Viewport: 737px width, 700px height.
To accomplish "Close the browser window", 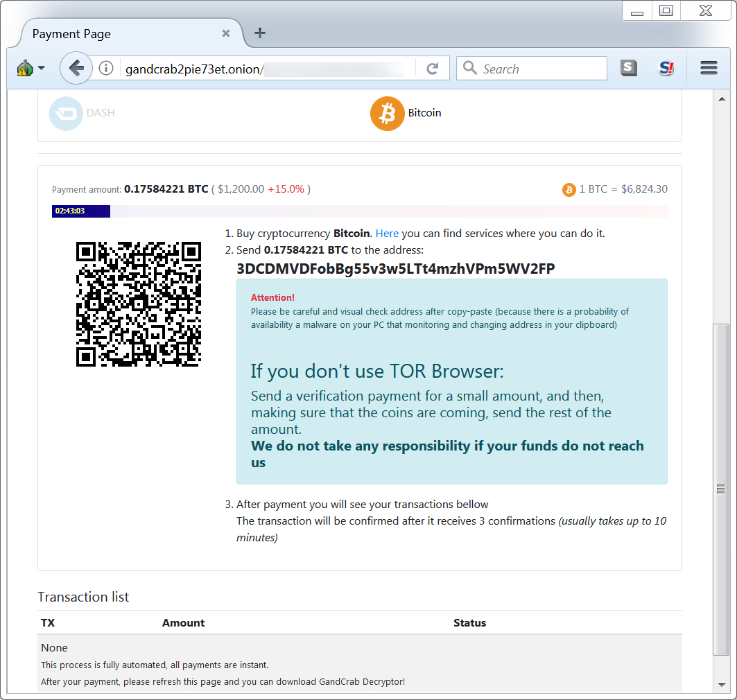I will click(x=706, y=11).
